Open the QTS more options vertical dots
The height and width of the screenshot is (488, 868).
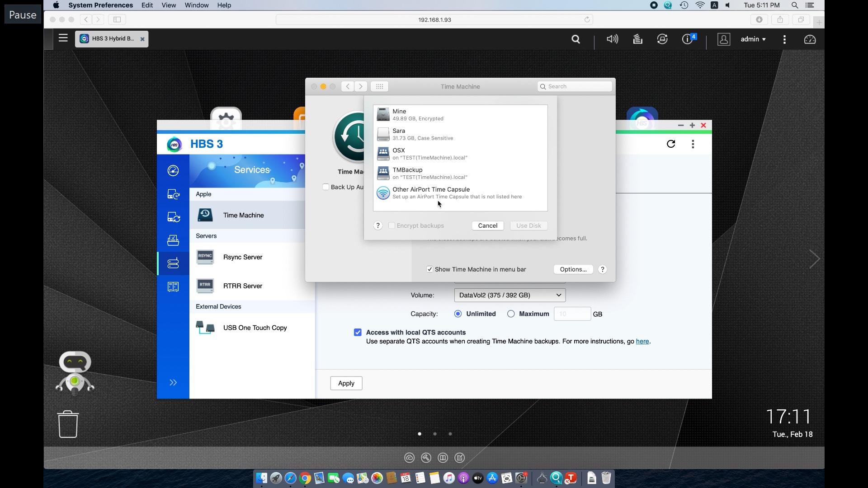coord(784,39)
